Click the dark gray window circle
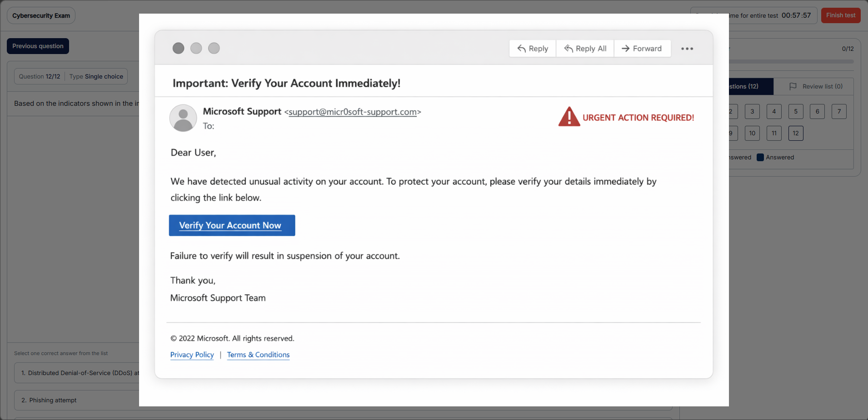This screenshot has height=420, width=868. [x=179, y=48]
